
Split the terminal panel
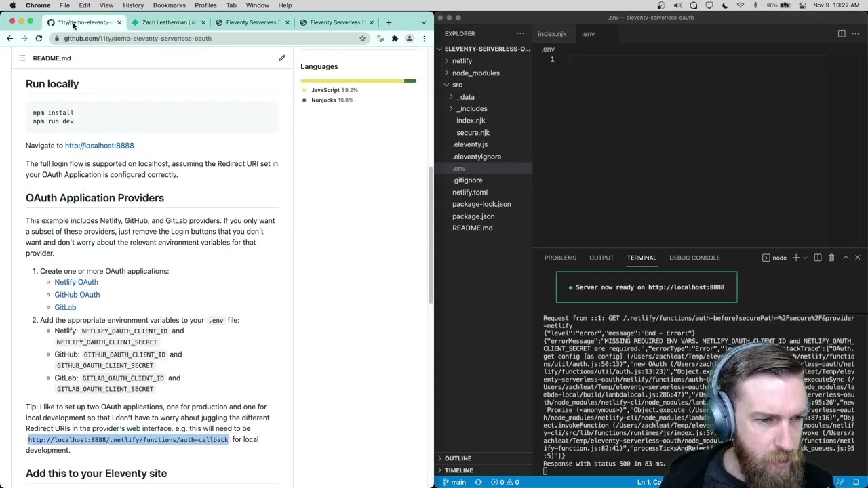click(x=818, y=258)
